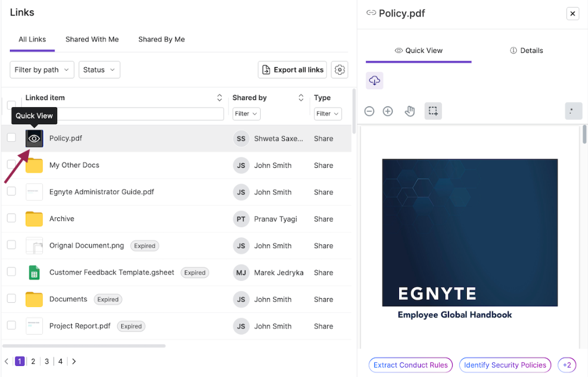Screen dimensions: 588x377
Task: Select the Orignal Document.png checkbox
Action: coord(12,245)
